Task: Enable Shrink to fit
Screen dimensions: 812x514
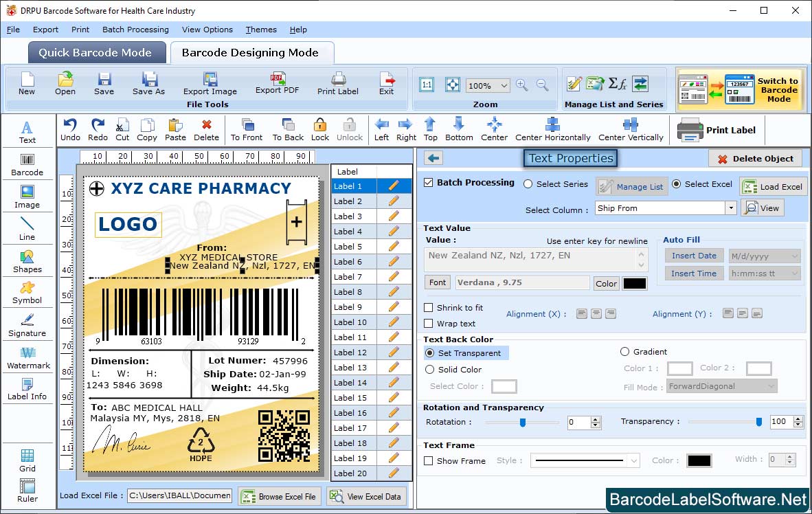Action: click(428, 307)
